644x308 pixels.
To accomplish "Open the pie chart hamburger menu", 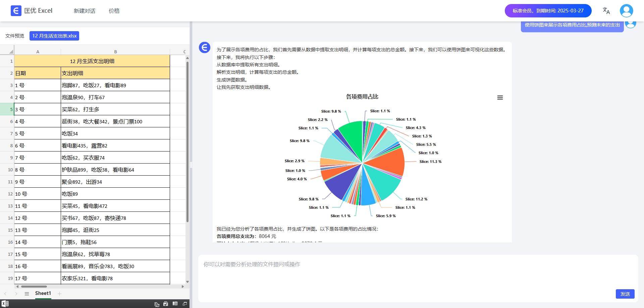I will coord(500,98).
